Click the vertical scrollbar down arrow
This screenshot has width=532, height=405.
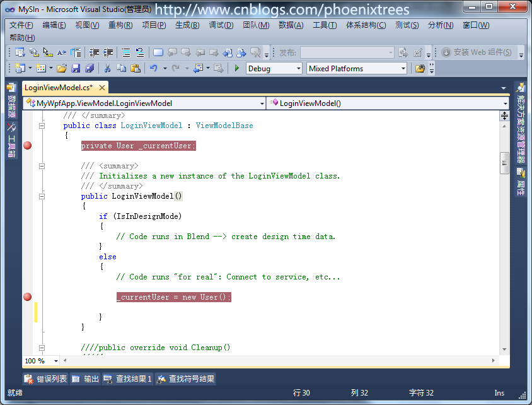point(504,349)
